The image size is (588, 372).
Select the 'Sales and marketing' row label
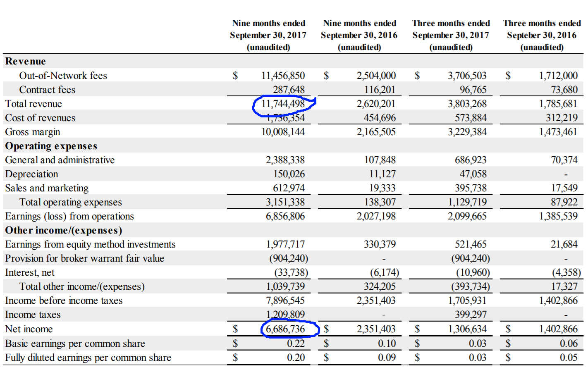(47, 188)
